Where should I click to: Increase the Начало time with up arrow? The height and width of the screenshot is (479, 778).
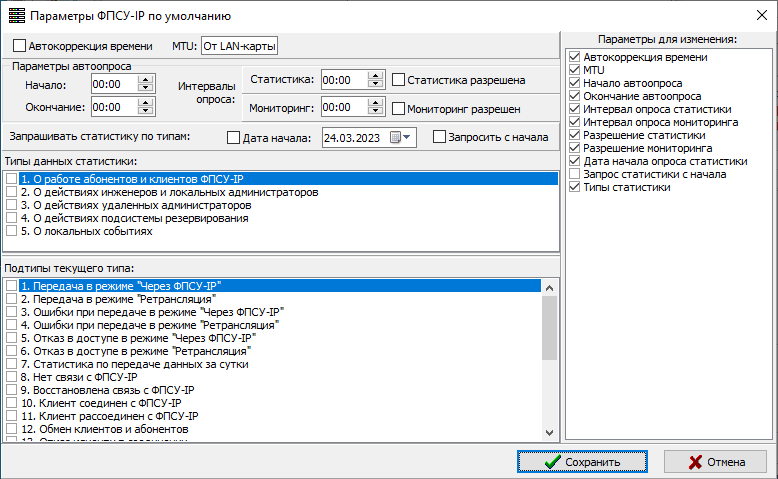pos(146,80)
